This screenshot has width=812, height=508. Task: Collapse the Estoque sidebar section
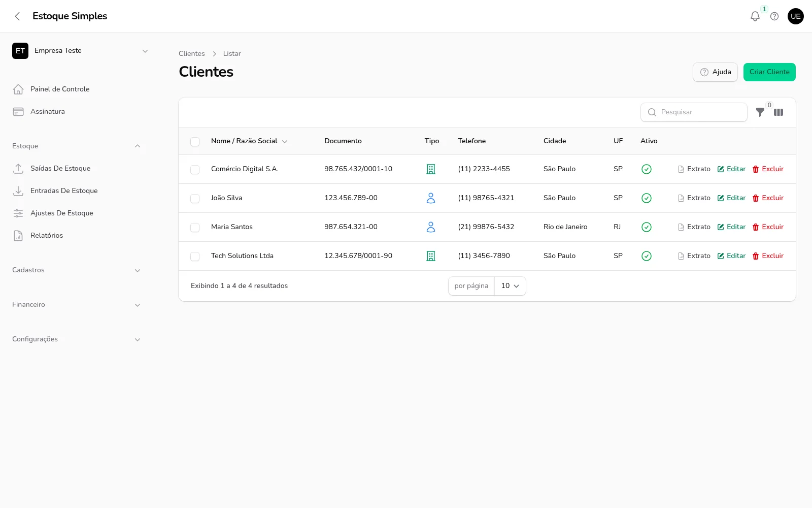coord(76,146)
